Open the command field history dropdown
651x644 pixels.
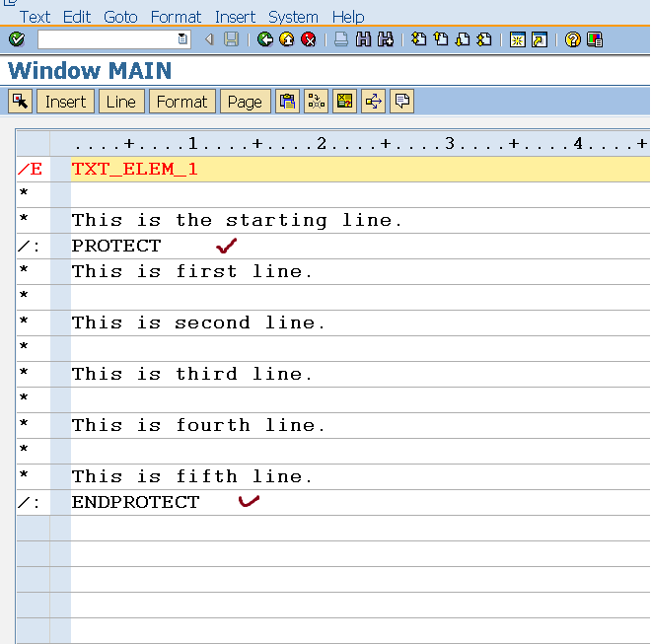coord(182,39)
